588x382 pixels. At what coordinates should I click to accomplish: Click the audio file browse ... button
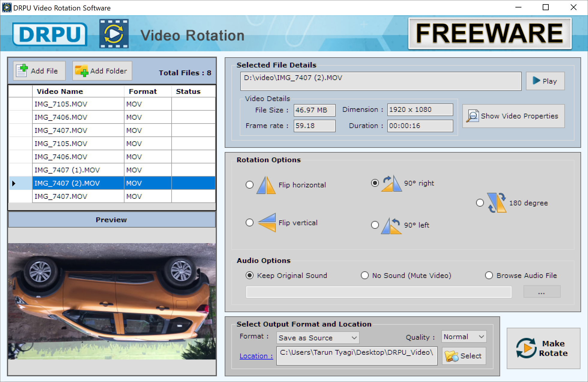[542, 291]
